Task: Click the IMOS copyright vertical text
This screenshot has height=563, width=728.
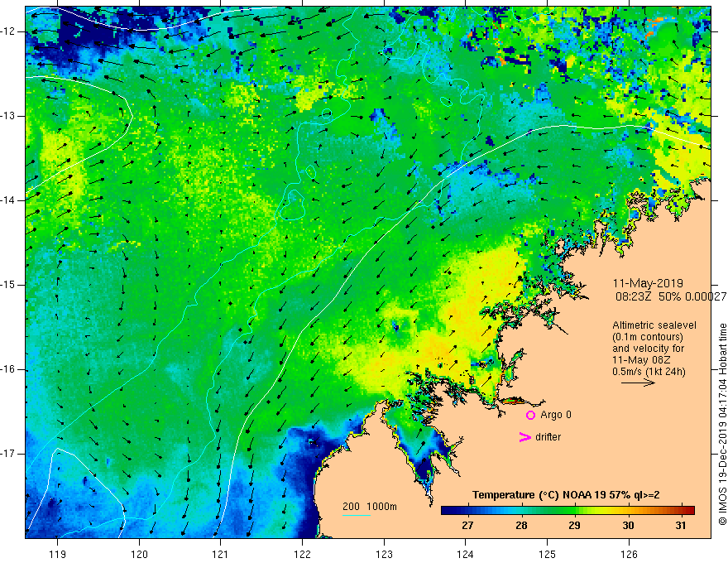Action: 722,425
